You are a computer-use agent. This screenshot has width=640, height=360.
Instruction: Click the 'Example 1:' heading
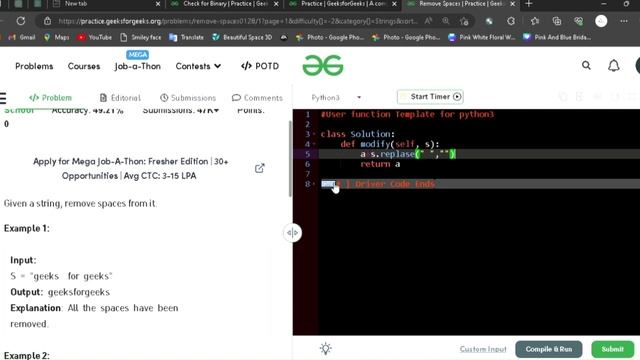27,229
